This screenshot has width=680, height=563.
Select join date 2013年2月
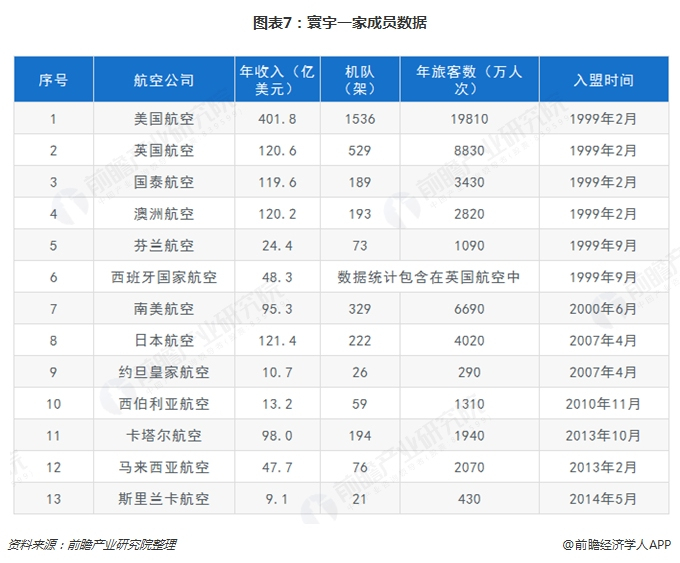click(x=603, y=467)
